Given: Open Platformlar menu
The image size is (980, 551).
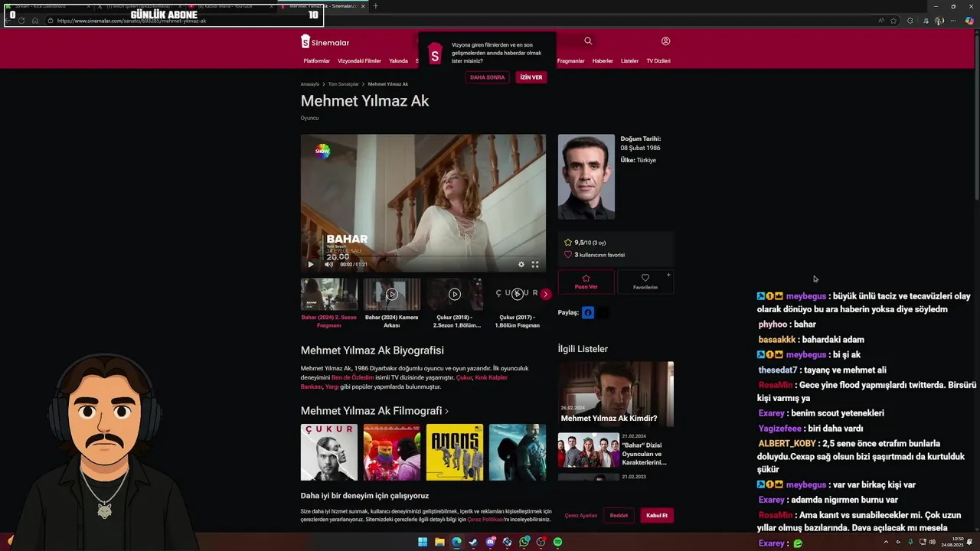Looking at the screenshot, I should point(317,60).
